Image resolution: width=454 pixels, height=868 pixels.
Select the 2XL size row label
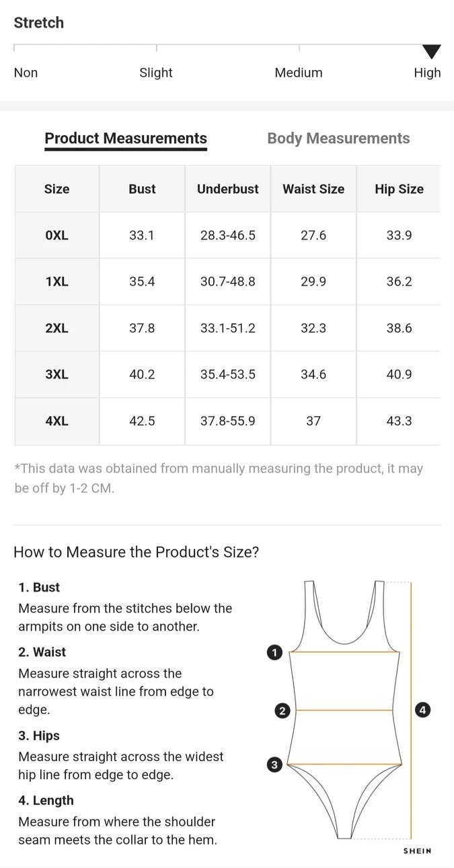coord(57,328)
